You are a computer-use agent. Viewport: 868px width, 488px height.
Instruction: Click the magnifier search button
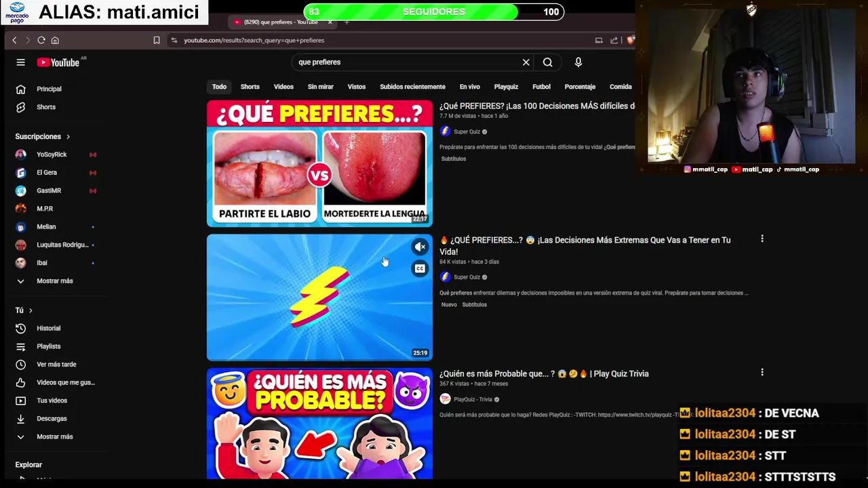(x=547, y=62)
